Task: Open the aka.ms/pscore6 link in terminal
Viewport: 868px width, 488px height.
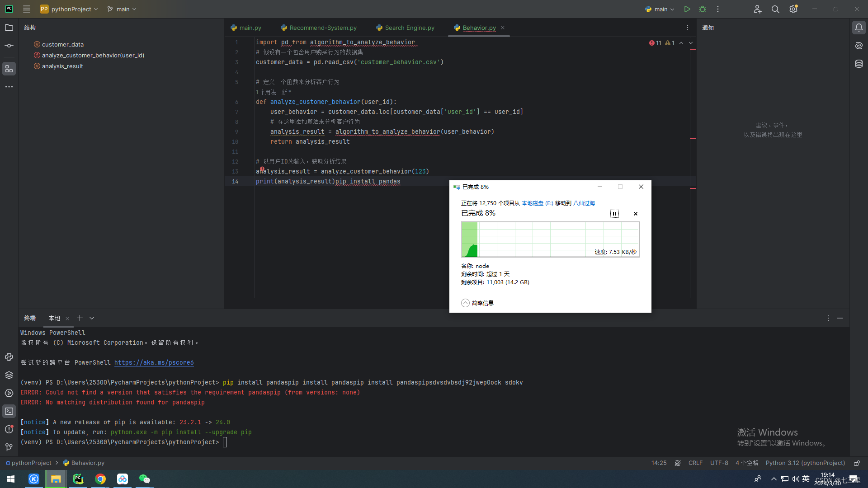Action: tap(154, 362)
